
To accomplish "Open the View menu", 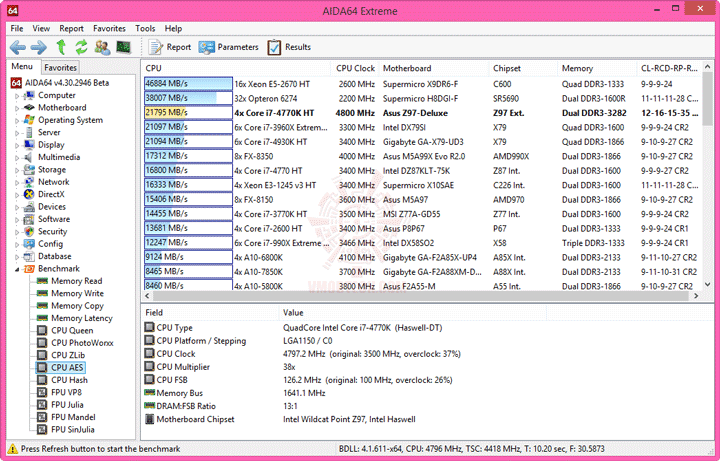I will click(x=41, y=28).
